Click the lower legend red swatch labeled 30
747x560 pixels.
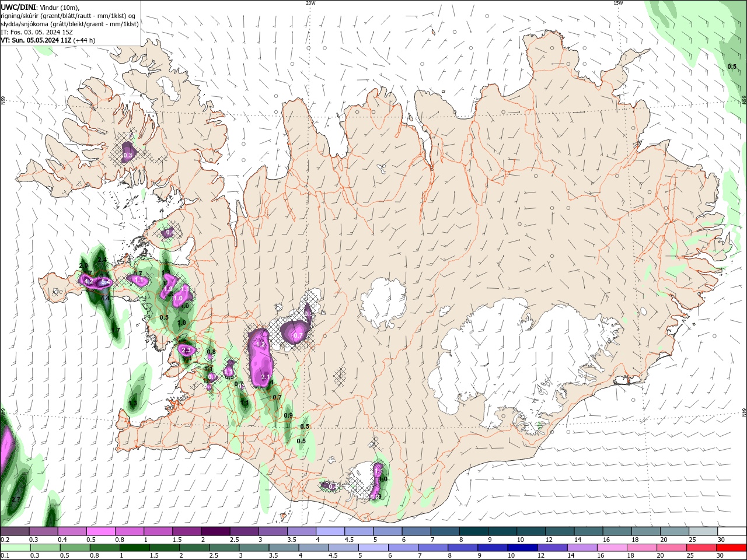pos(731,548)
